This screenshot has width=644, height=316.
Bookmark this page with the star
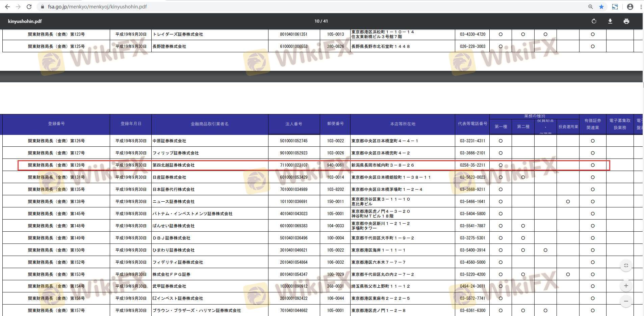[601, 7]
